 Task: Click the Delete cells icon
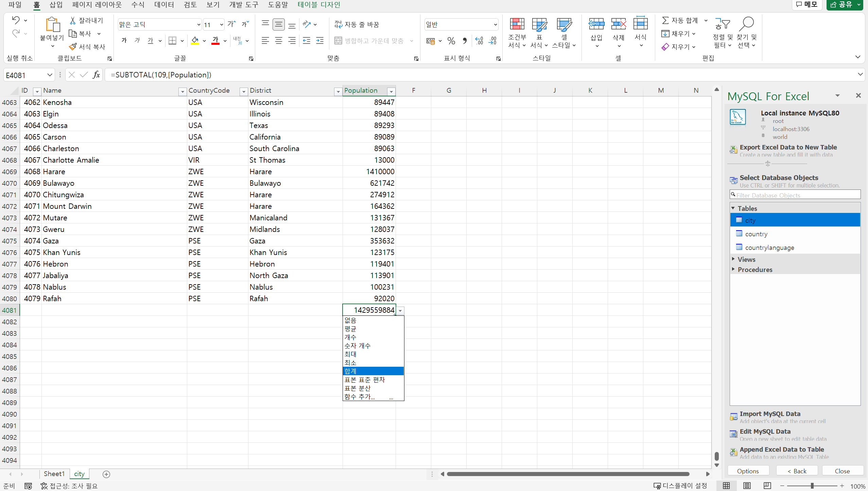click(619, 24)
